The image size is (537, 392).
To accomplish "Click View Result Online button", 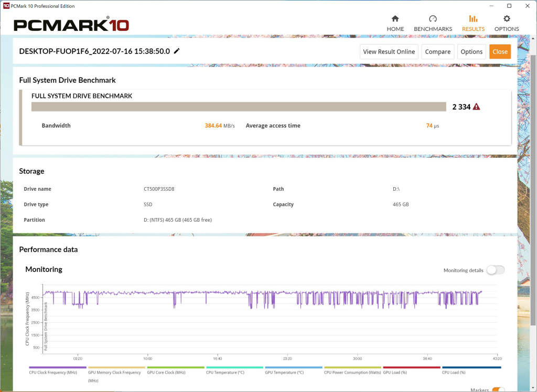I will pyautogui.click(x=389, y=52).
